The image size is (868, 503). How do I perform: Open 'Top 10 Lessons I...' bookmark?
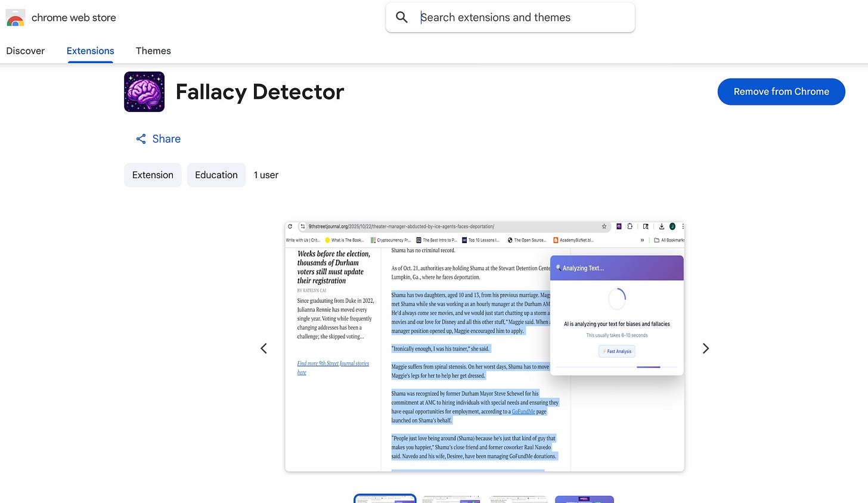pos(481,240)
